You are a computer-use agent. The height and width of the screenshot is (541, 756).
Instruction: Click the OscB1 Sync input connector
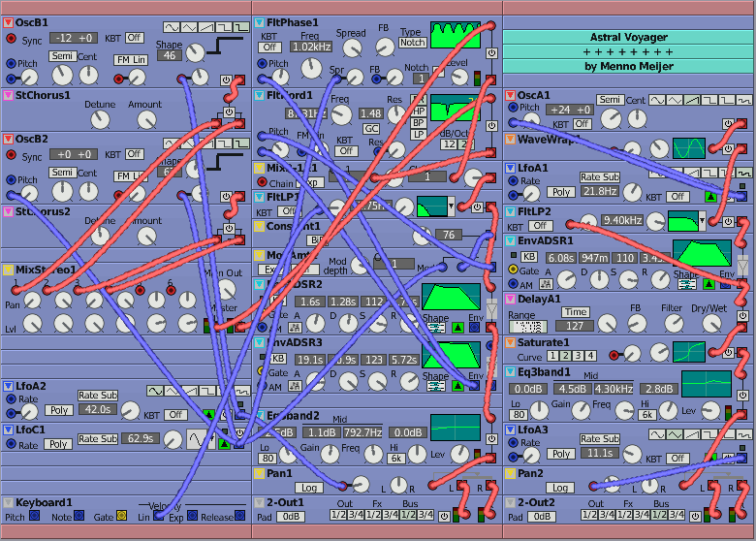[11, 39]
